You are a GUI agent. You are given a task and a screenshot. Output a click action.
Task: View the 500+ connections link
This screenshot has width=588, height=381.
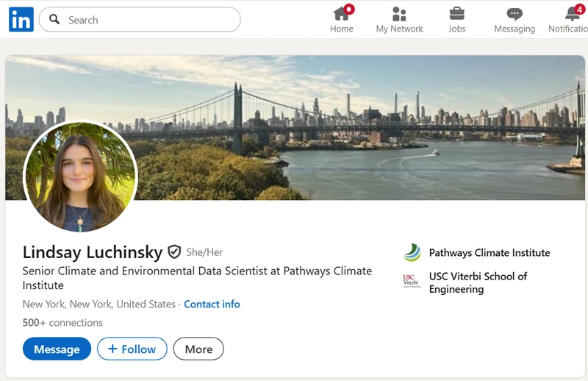click(x=62, y=322)
